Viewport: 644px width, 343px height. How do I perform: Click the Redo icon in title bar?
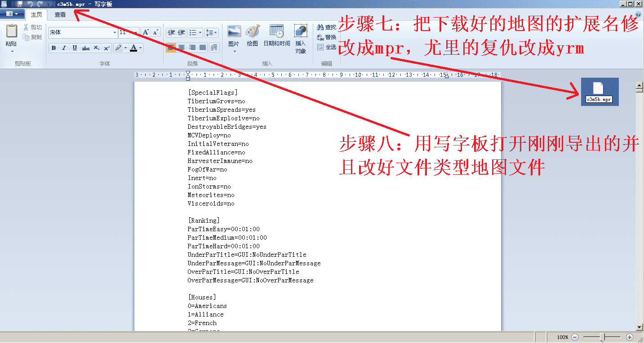[x=40, y=4]
